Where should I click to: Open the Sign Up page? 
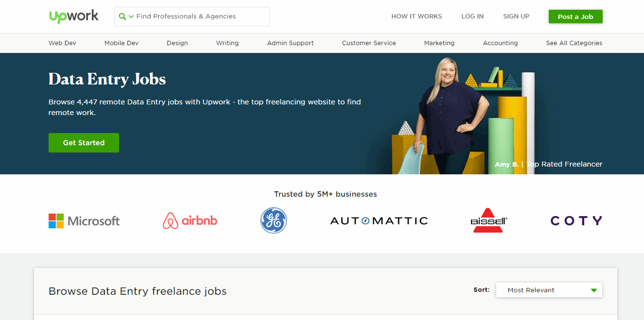click(516, 16)
